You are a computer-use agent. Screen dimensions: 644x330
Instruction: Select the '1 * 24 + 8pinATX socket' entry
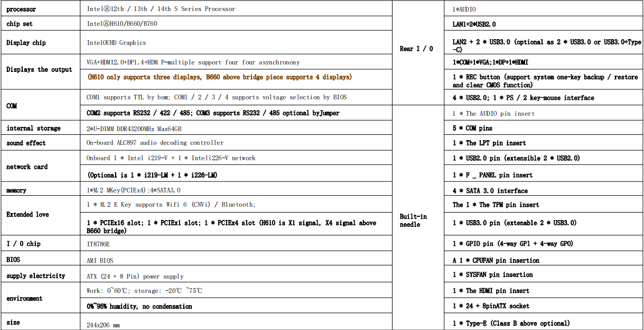tap(491, 306)
